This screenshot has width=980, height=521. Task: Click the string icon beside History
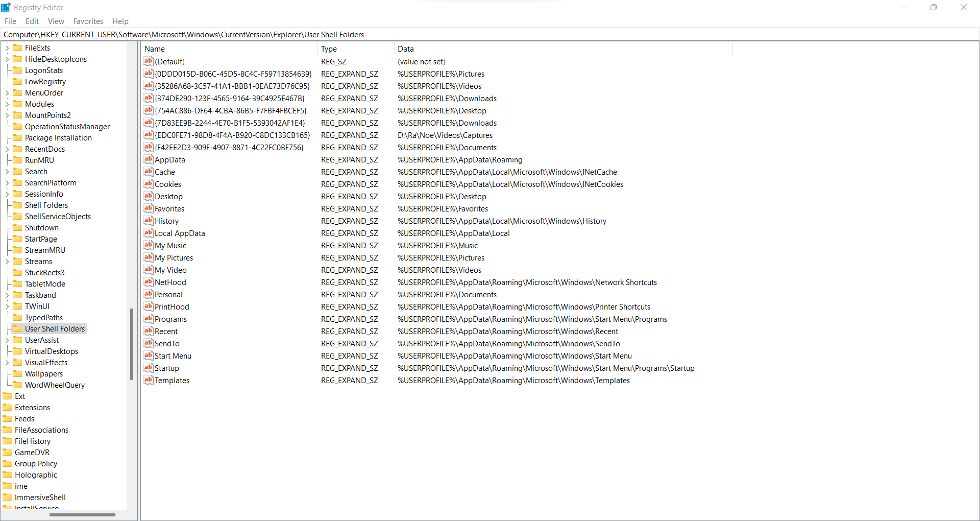click(149, 221)
